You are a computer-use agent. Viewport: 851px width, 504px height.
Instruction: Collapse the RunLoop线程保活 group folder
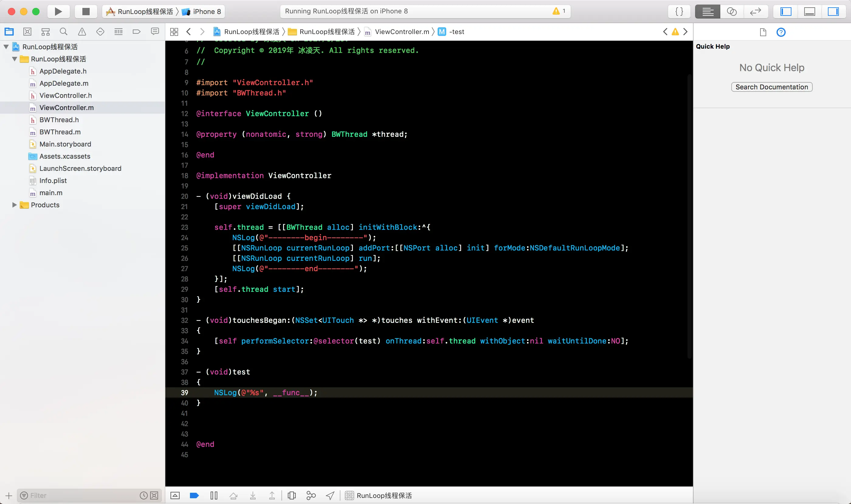[15, 59]
